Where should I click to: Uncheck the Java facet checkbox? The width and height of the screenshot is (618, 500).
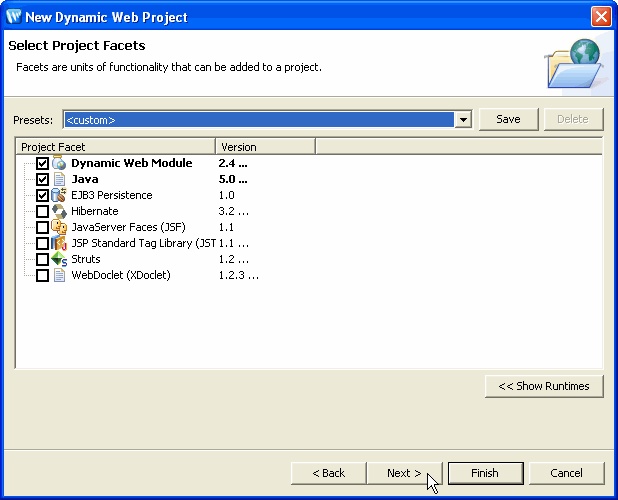pyautogui.click(x=42, y=179)
